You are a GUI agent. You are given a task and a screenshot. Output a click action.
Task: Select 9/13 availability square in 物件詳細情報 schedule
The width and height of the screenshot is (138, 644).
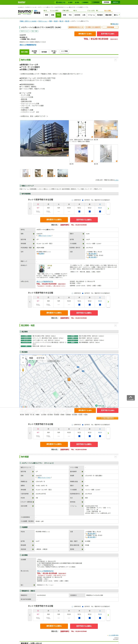100,211
